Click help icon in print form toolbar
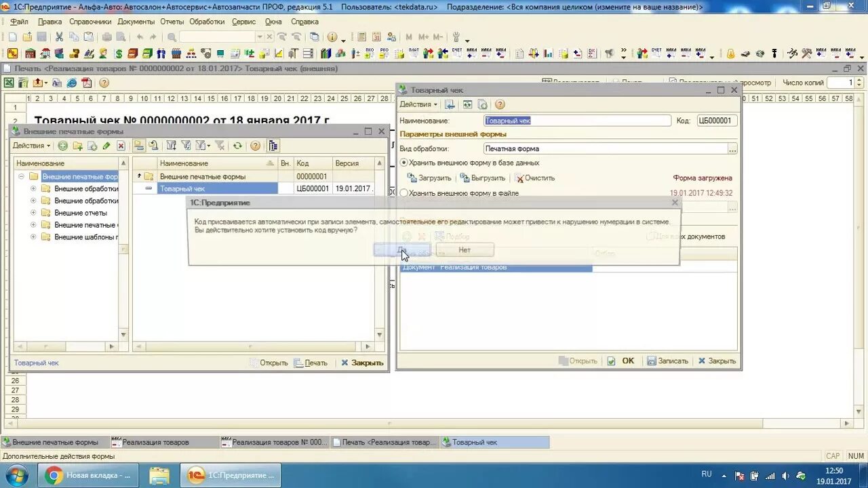The image size is (868, 488). pos(104,83)
